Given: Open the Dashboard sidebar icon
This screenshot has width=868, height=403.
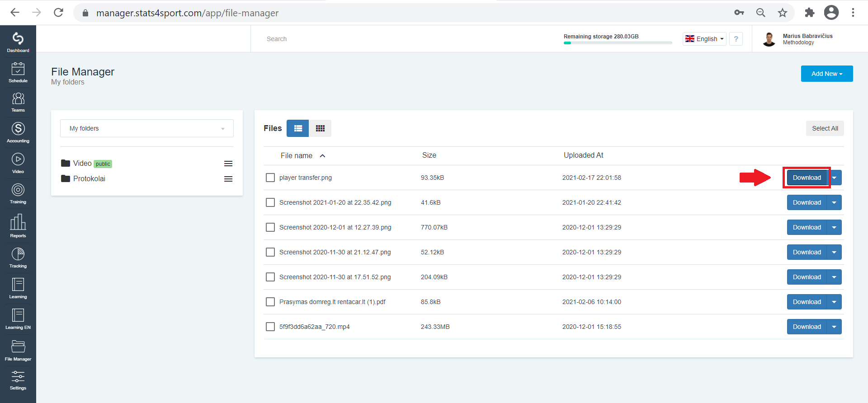Looking at the screenshot, I should point(18,42).
